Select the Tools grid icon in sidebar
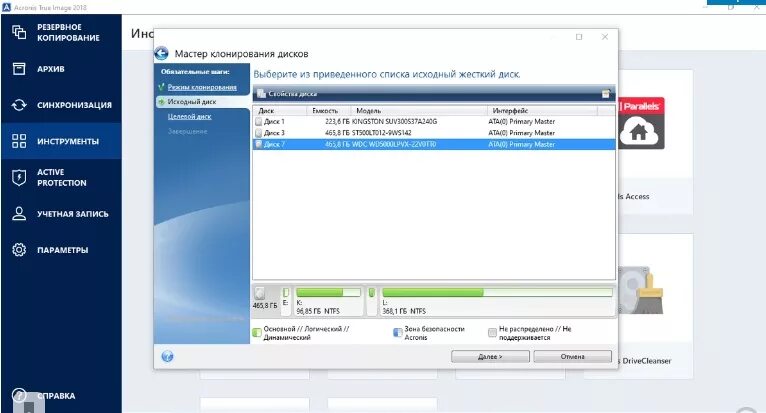The width and height of the screenshot is (766, 413). point(19,141)
